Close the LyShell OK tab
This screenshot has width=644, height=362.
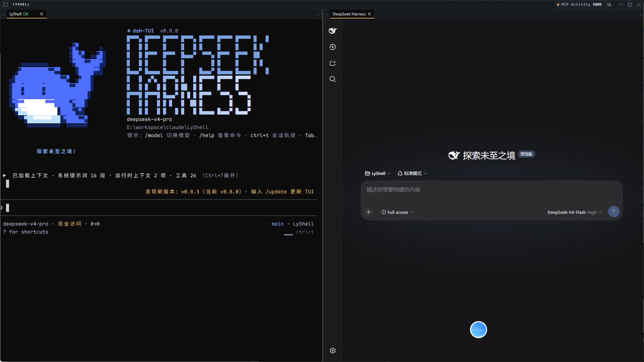(x=42, y=14)
